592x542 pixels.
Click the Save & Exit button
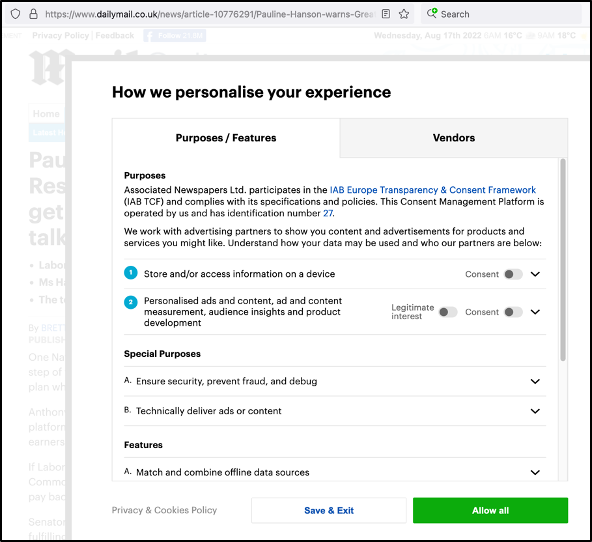pyautogui.click(x=329, y=510)
